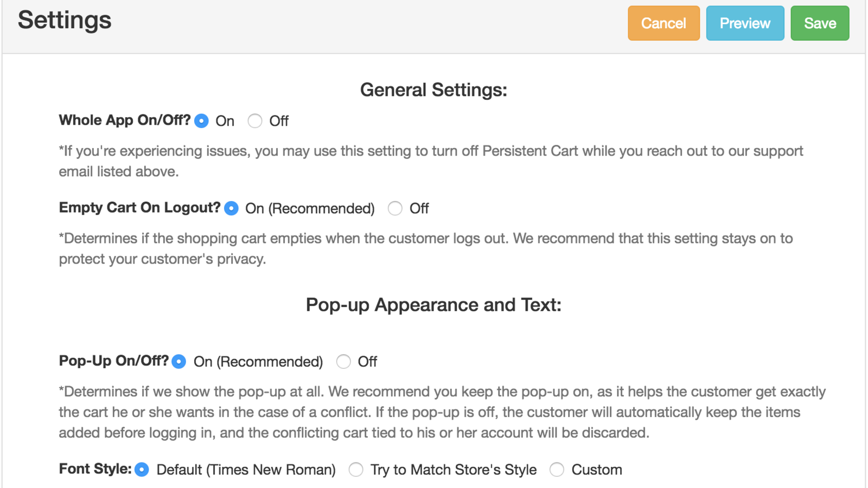Turn the Whole App Off
Screen dimensions: 868x488
(x=255, y=121)
